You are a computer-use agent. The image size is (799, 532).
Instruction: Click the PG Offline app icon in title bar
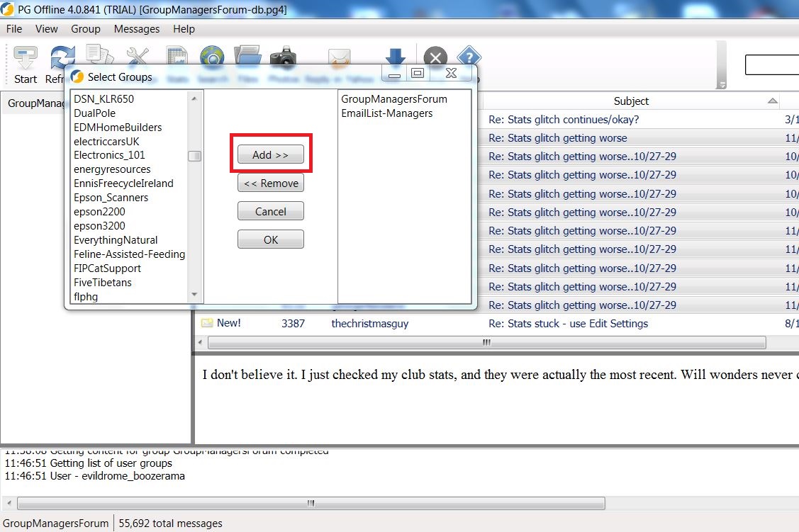coord(7,9)
